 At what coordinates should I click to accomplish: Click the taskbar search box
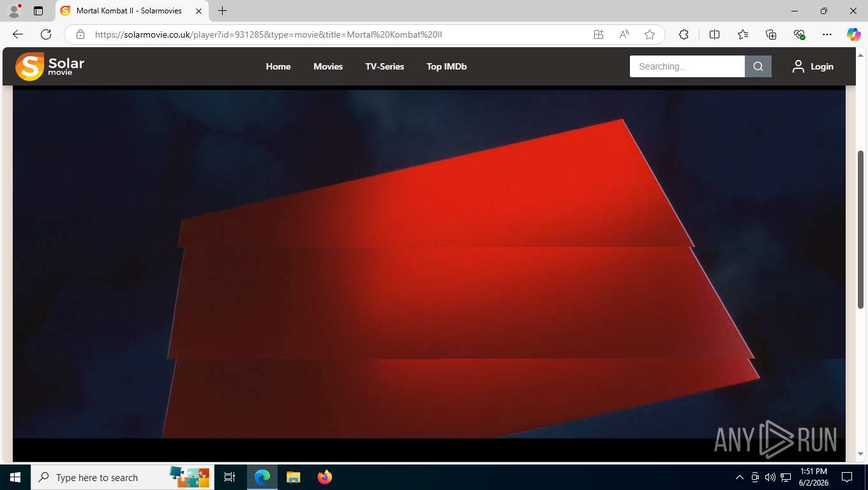(x=123, y=477)
